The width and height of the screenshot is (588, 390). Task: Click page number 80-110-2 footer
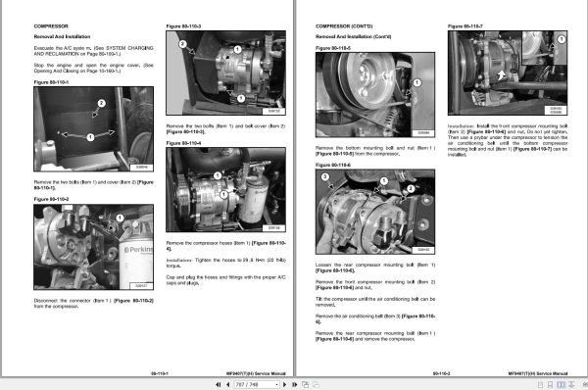point(441,373)
